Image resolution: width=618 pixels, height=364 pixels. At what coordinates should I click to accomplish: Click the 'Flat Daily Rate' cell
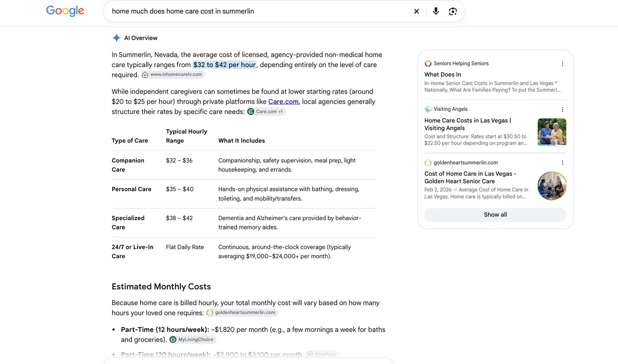[x=185, y=247]
